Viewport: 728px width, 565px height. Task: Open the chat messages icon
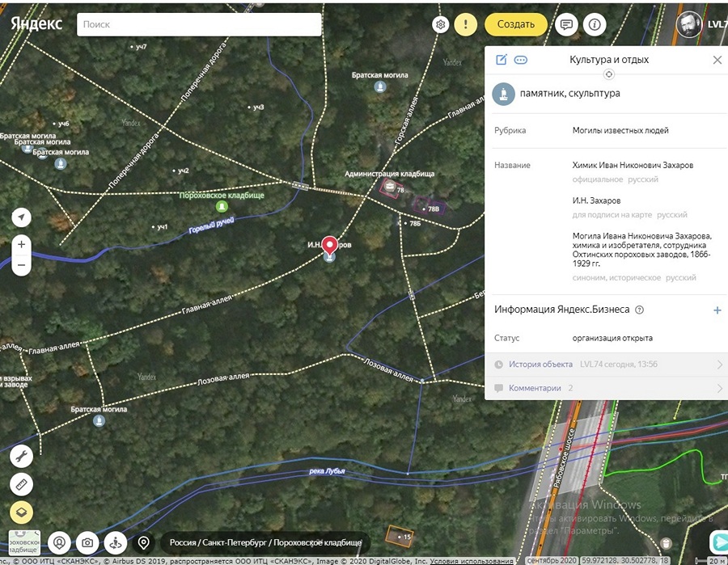pos(566,24)
